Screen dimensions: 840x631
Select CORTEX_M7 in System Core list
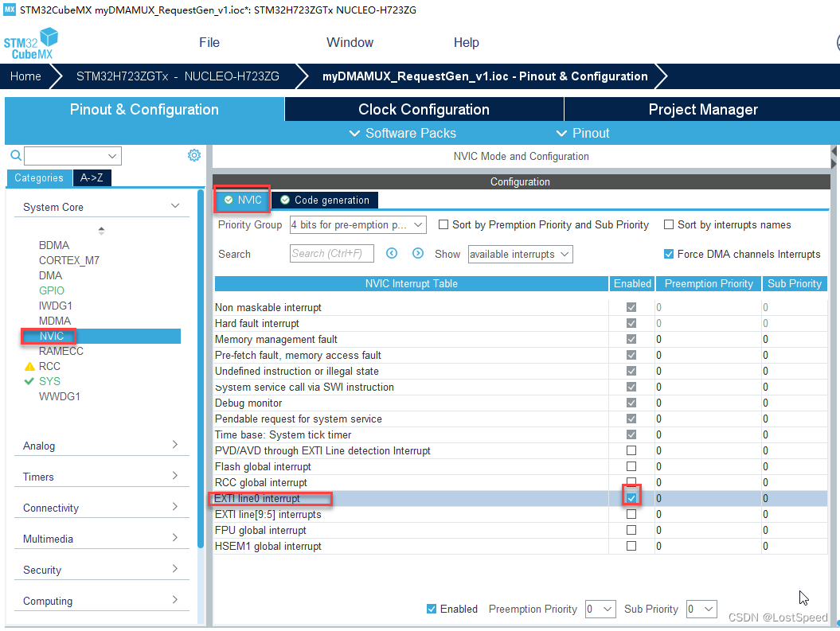click(68, 260)
